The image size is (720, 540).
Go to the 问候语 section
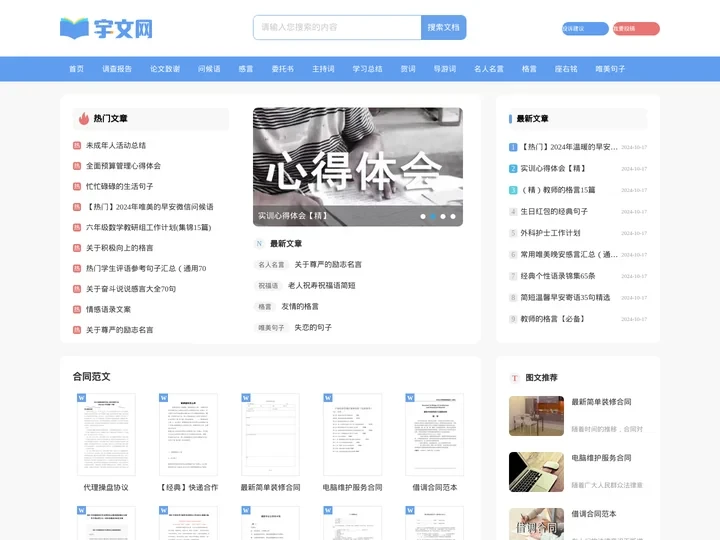[209, 69]
